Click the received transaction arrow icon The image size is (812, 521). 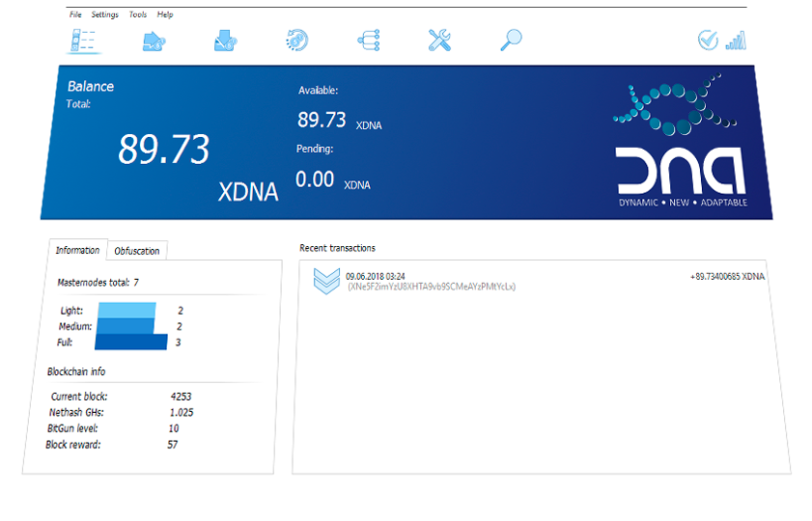[x=326, y=282]
